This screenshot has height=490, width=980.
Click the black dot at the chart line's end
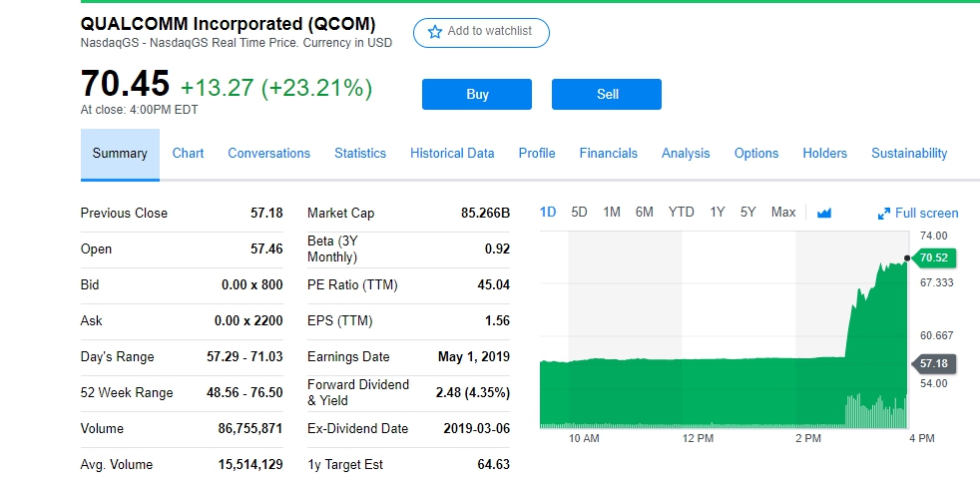(x=907, y=257)
